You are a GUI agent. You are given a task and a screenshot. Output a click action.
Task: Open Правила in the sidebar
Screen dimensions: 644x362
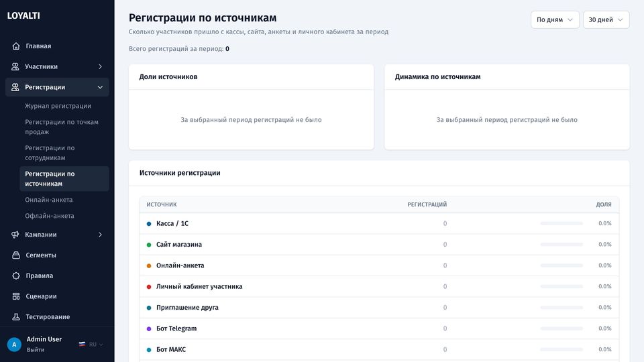[x=57, y=276]
